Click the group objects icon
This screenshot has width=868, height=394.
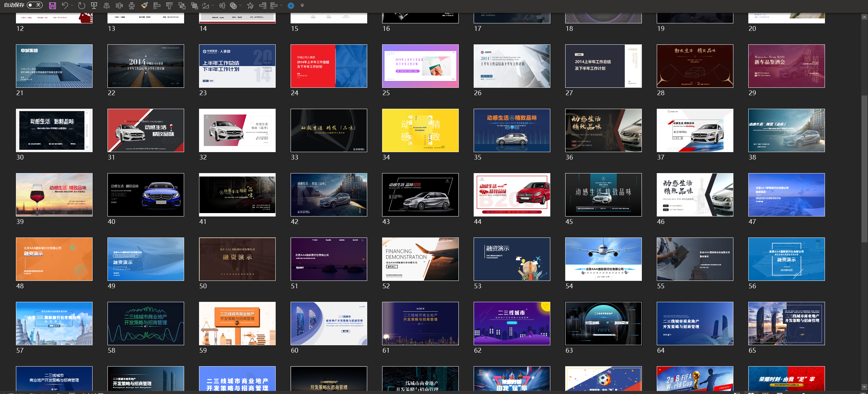coord(182,5)
